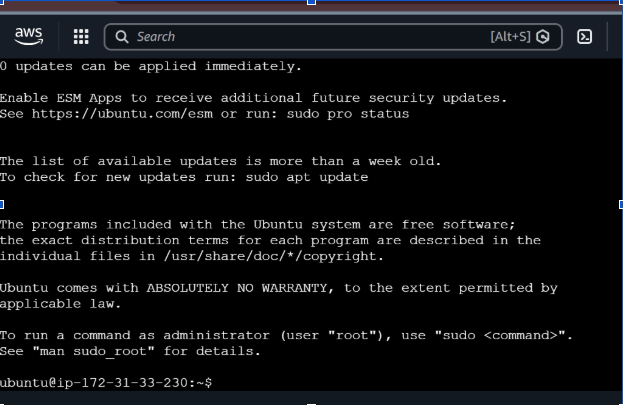Screen dimensions: 623x405
Task: Click the 'sudo apt update' command text
Action: (307, 177)
